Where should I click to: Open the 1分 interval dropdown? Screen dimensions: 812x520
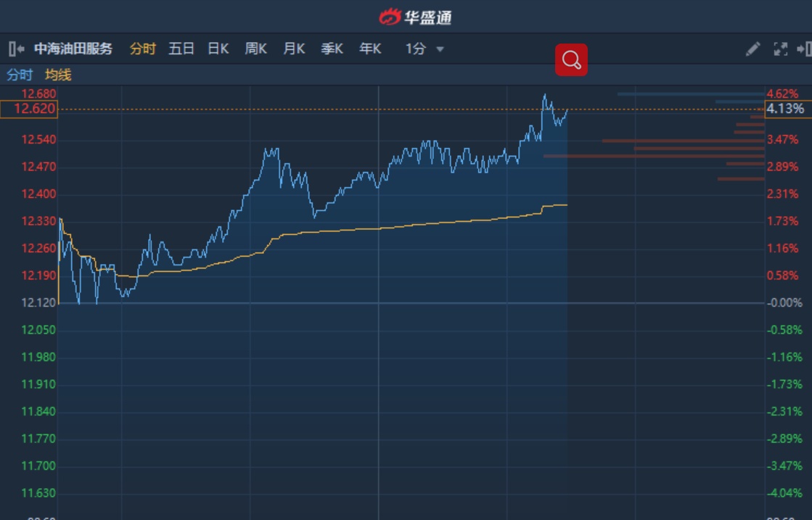coord(425,49)
